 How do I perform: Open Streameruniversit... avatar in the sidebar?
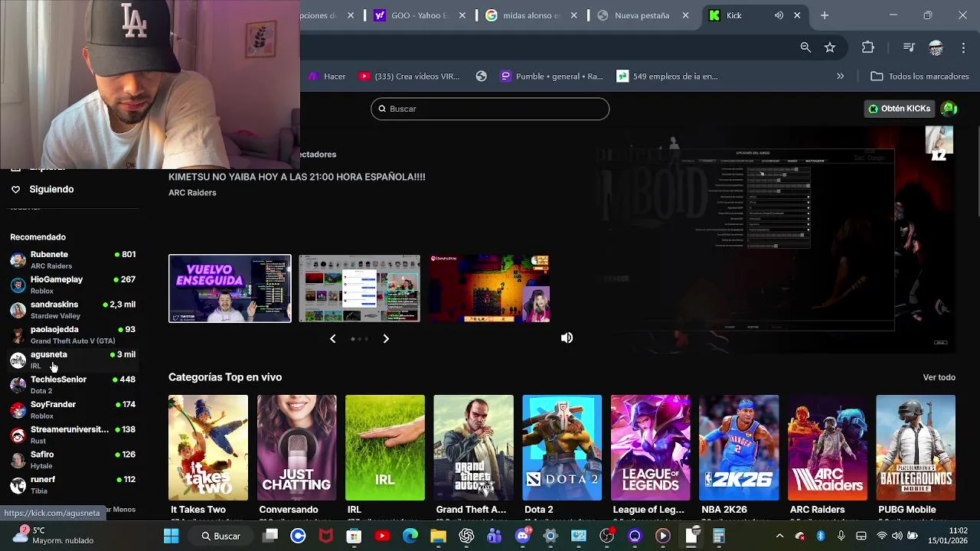pos(18,435)
